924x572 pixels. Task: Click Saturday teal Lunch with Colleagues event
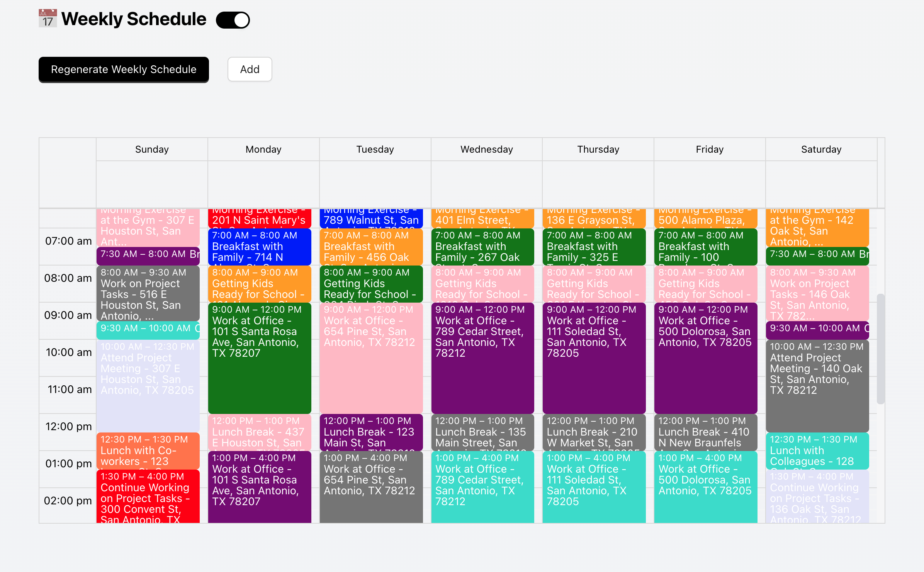pos(817,451)
